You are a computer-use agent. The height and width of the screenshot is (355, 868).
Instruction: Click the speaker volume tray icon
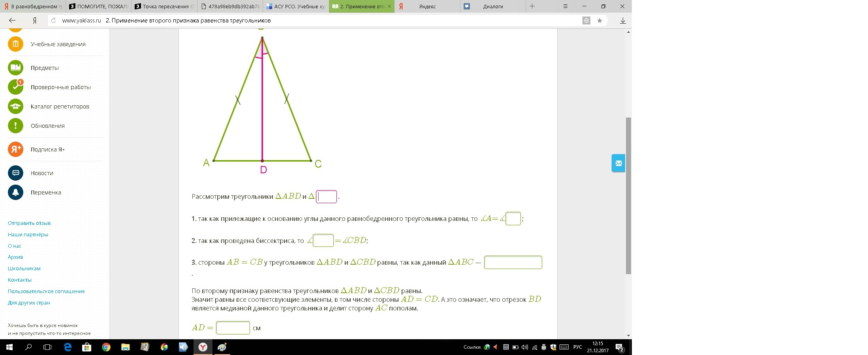(525, 347)
